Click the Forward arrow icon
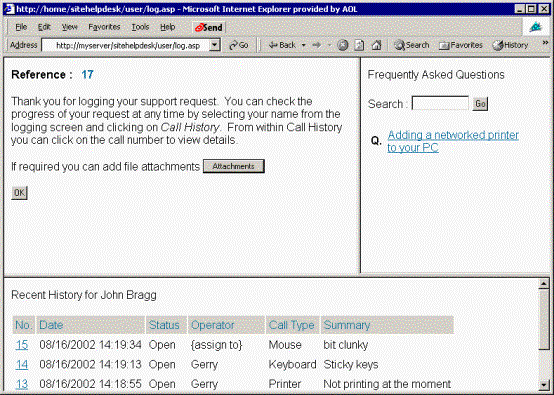The image size is (554, 395). (317, 45)
